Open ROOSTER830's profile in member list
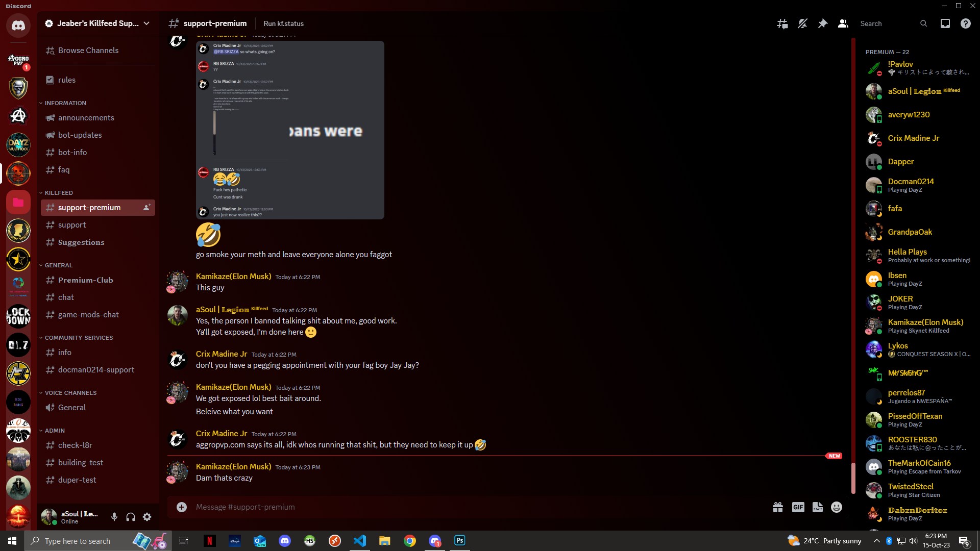 pyautogui.click(x=919, y=443)
